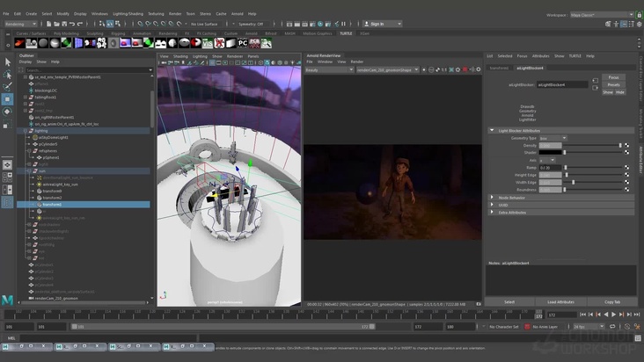Click the Density map checker button
This screenshot has width=644, height=362.
[626, 145]
